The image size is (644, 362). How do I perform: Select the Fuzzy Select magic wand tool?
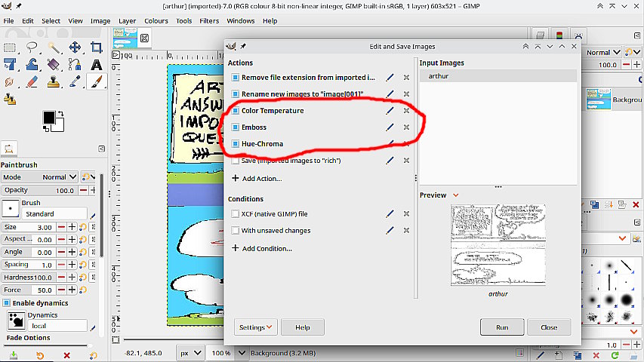[54, 48]
